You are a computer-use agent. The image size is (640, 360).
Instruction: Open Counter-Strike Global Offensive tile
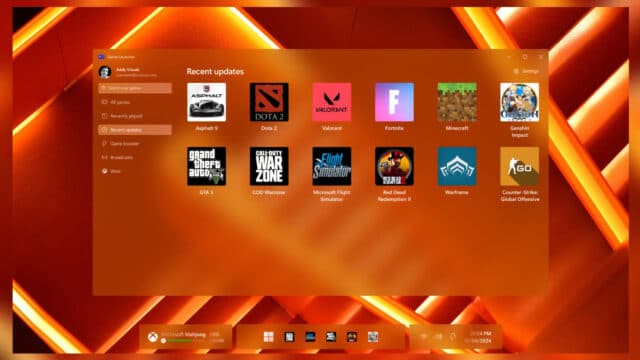[520, 166]
